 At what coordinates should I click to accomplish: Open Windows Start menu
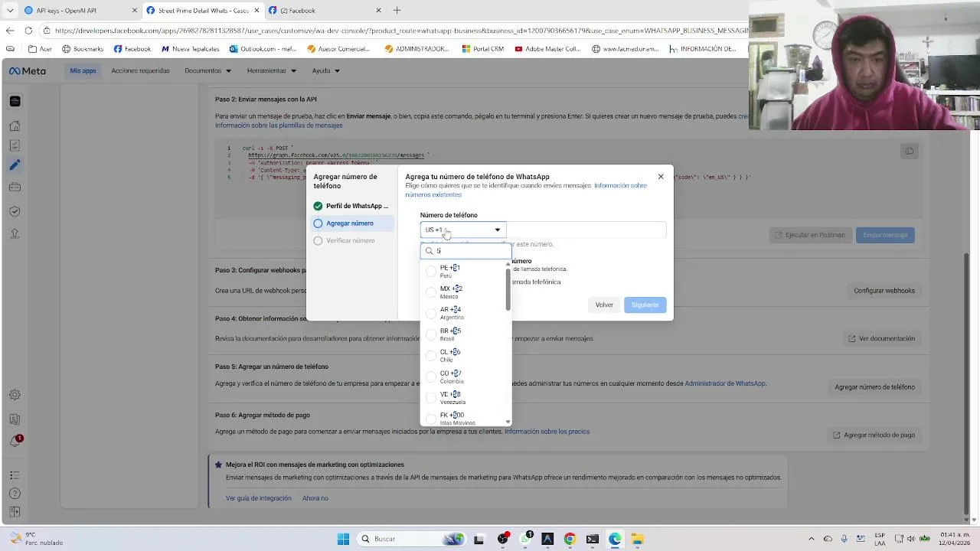pyautogui.click(x=343, y=539)
